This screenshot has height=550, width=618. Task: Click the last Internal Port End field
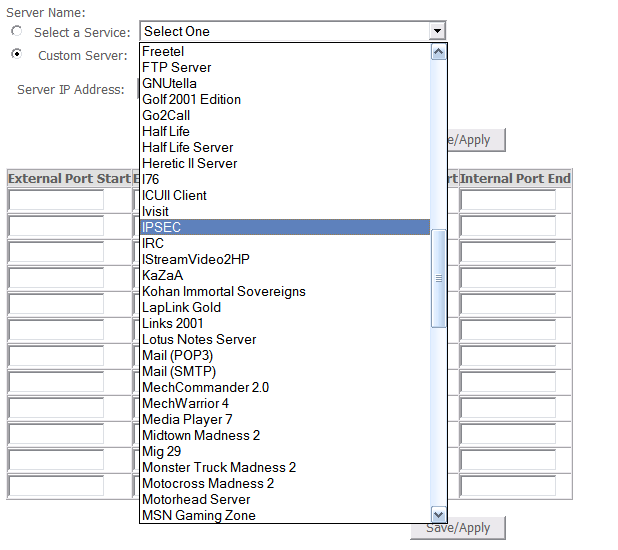[508, 486]
